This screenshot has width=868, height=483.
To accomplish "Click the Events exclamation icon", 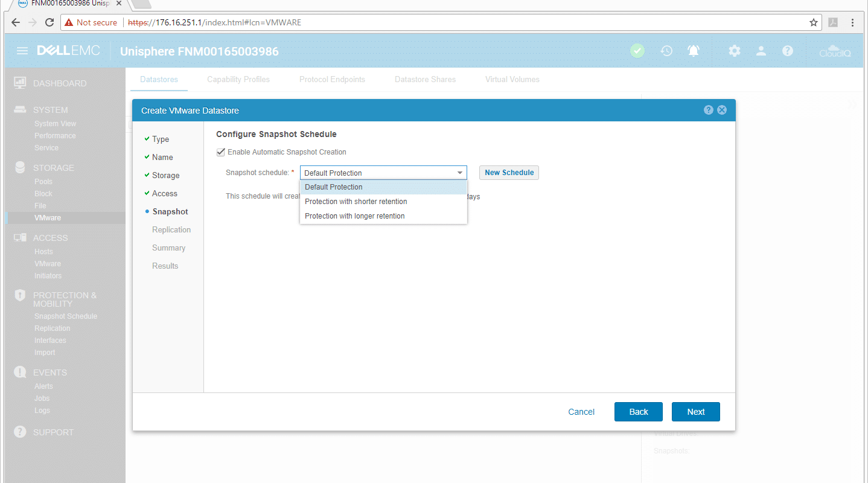I will [x=20, y=372].
